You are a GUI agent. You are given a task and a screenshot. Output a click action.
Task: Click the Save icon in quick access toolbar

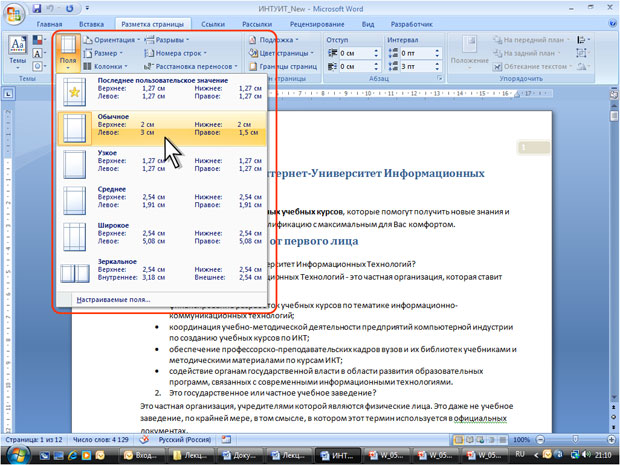click(x=36, y=8)
